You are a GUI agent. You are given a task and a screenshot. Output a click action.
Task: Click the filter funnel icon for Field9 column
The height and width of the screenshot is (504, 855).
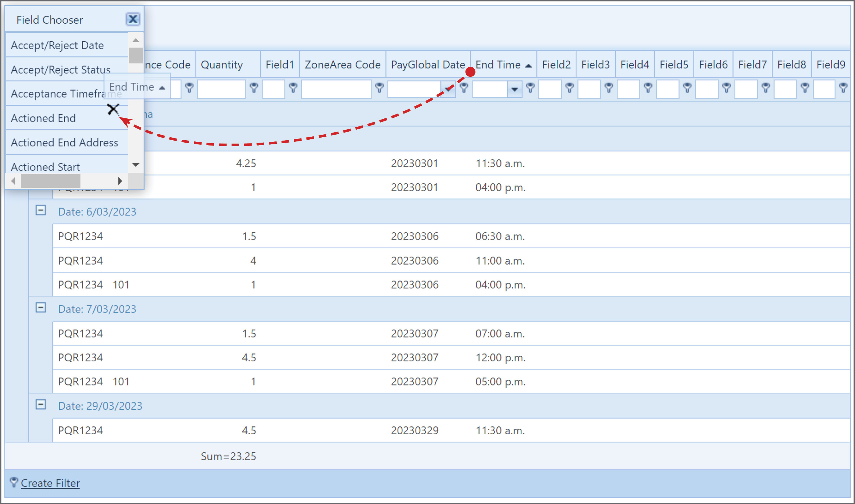(843, 88)
